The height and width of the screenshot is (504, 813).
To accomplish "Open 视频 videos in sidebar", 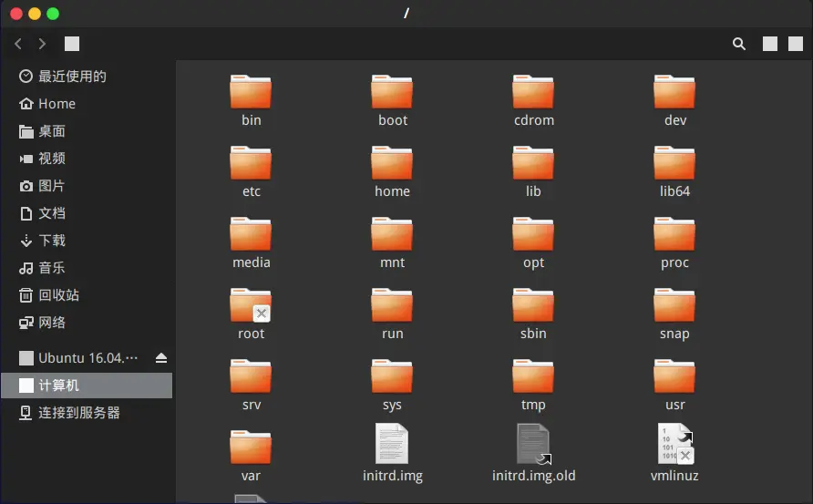I will (87, 159).
